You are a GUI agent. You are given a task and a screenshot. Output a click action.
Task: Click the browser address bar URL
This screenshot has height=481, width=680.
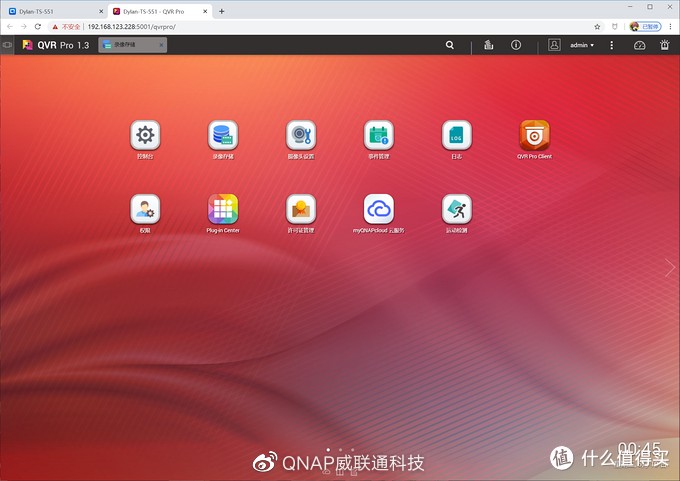[x=131, y=26]
